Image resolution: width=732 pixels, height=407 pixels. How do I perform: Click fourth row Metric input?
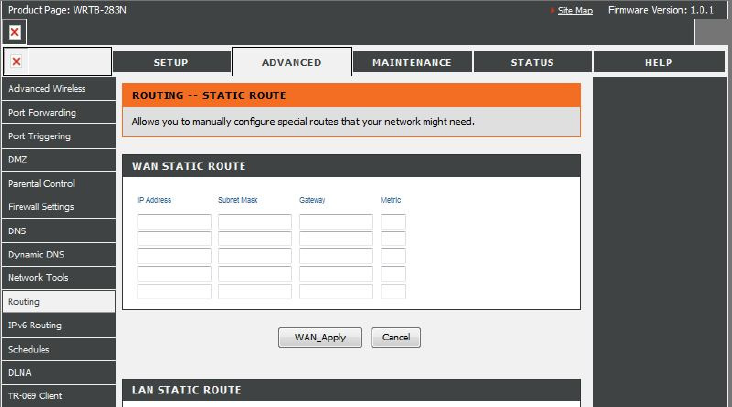pyautogui.click(x=393, y=274)
